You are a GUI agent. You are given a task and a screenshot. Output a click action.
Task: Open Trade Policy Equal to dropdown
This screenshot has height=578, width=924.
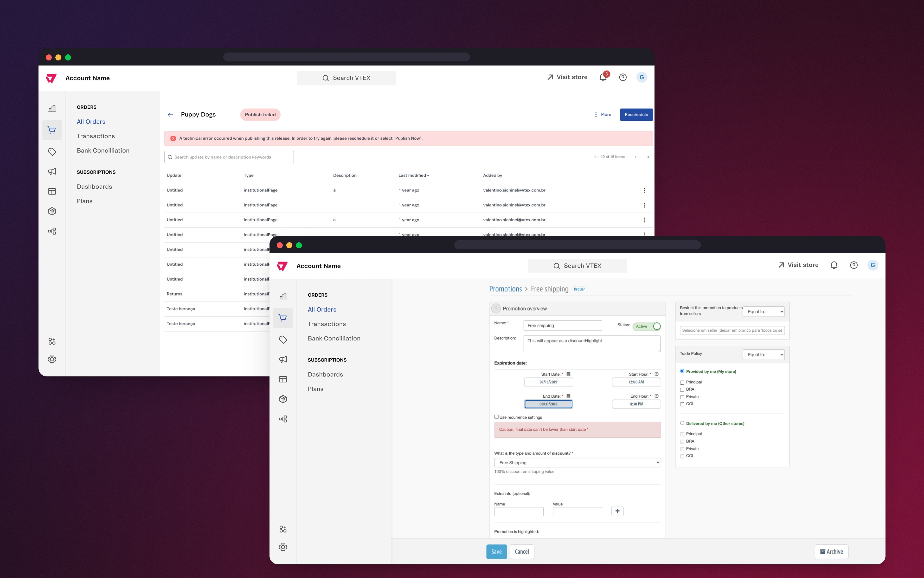point(764,355)
